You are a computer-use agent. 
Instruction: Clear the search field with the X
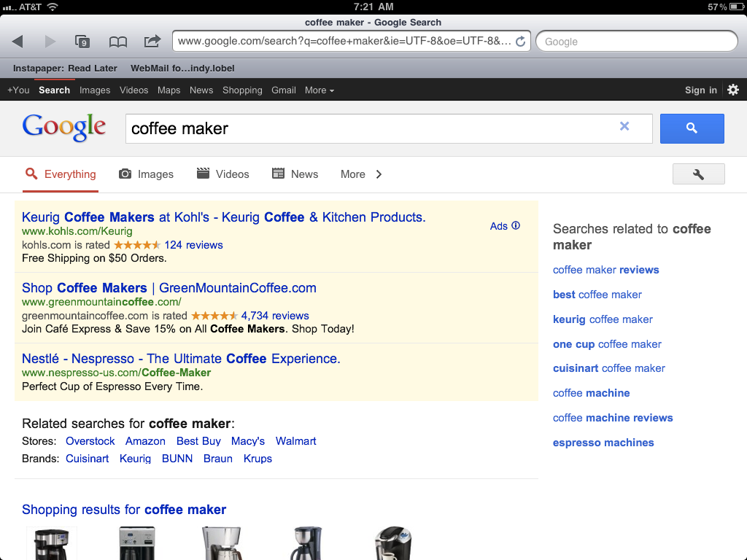(624, 127)
